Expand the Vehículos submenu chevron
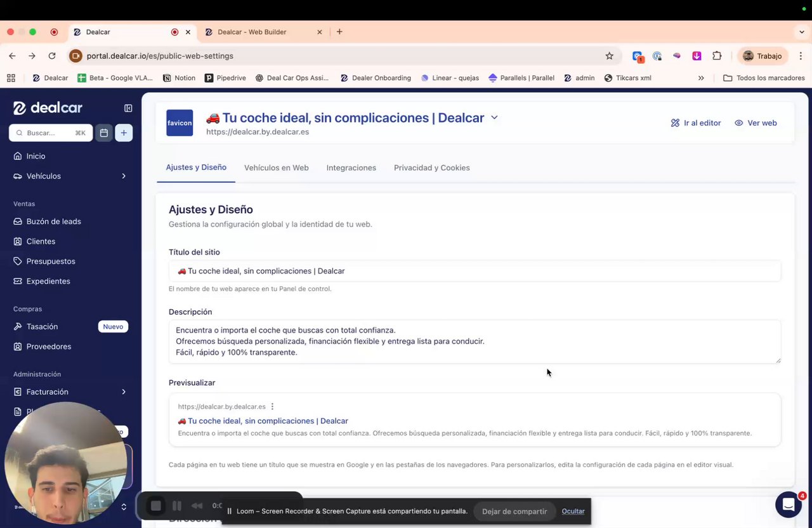 pyautogui.click(x=124, y=176)
